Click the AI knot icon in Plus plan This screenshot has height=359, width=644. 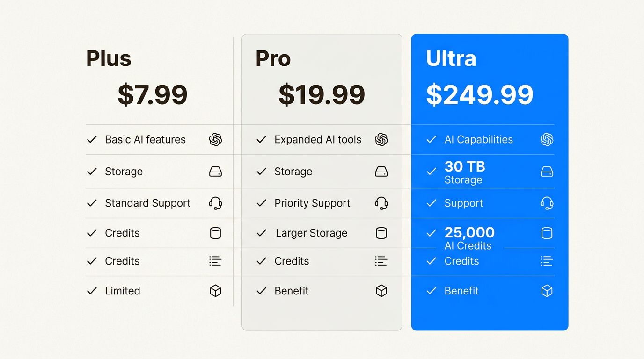click(215, 139)
